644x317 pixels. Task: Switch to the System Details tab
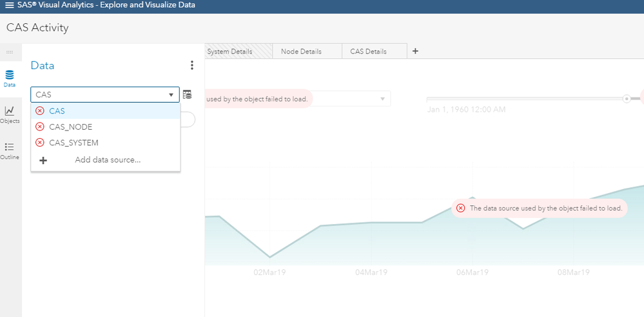pyautogui.click(x=229, y=52)
